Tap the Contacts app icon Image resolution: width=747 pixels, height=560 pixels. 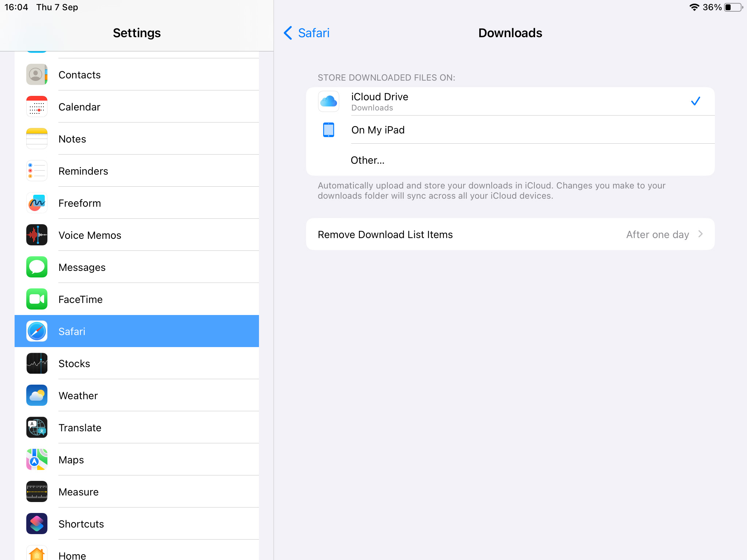(37, 74)
